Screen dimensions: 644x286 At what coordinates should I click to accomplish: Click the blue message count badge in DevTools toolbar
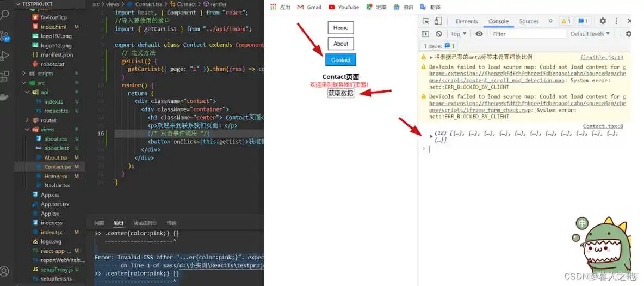pos(583,21)
